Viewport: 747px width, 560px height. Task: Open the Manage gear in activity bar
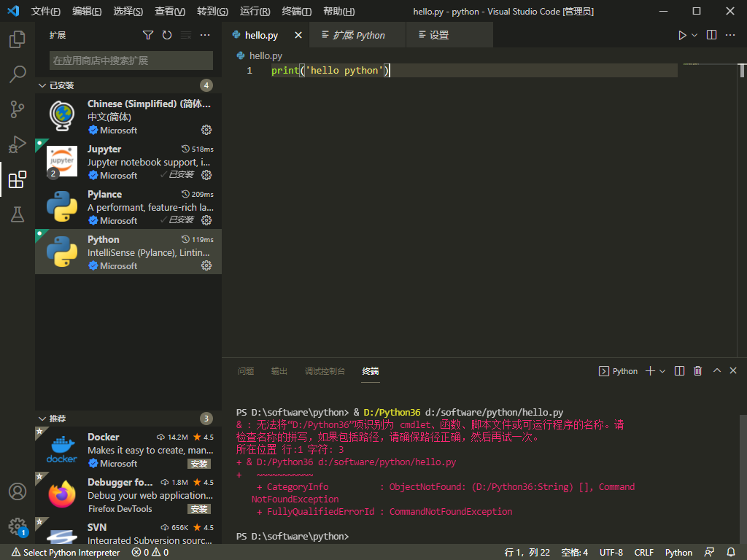(18, 526)
